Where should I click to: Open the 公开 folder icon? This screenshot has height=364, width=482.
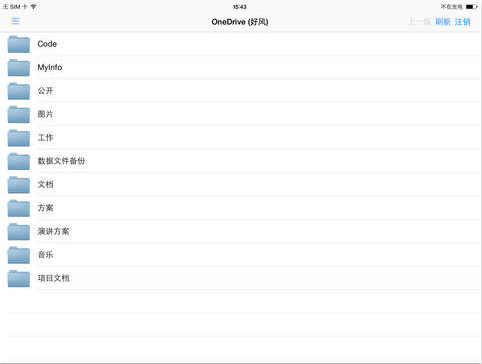19,91
